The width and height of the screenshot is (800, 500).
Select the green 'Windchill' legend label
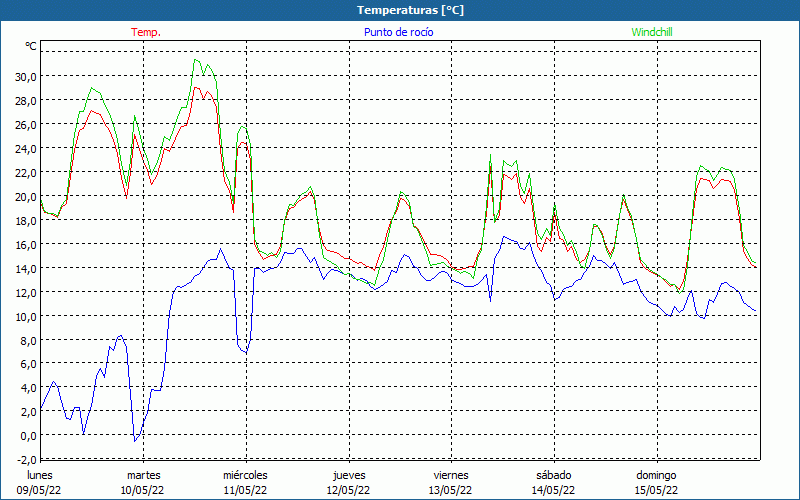click(x=652, y=32)
